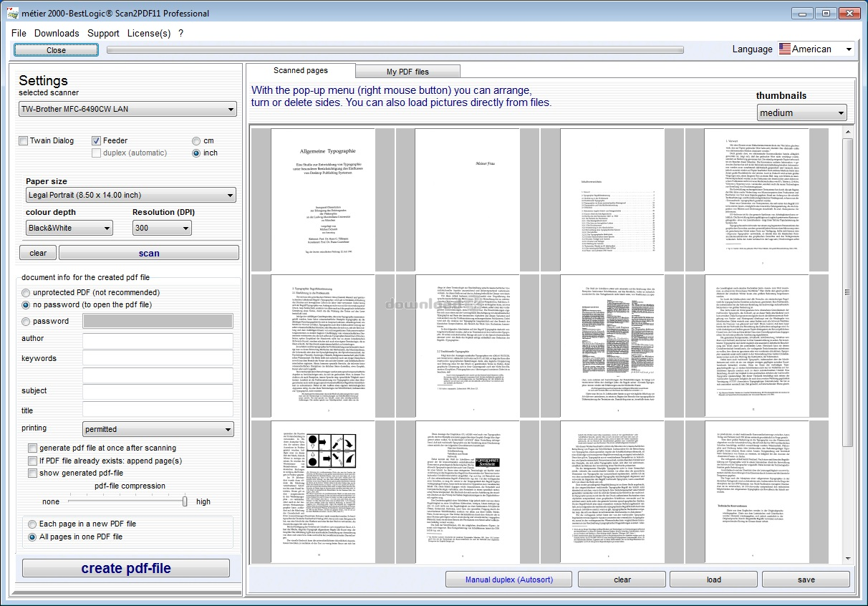Enable show generated pdf-file option
868x606 pixels.
tap(33, 473)
